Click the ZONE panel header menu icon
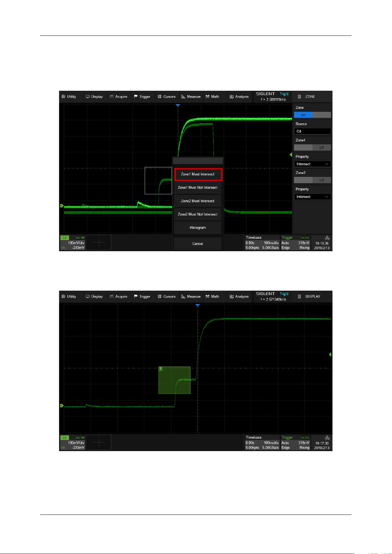Image resolution: width=392 pixels, height=554 pixels. (299, 97)
